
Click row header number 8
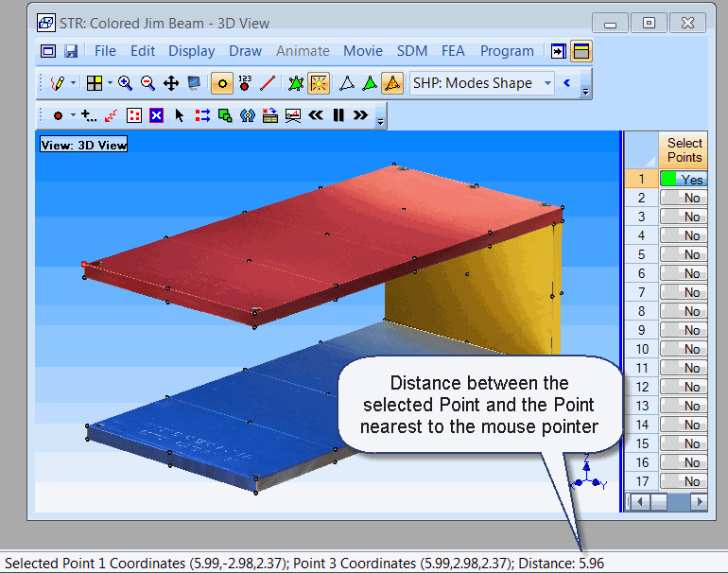coord(642,311)
